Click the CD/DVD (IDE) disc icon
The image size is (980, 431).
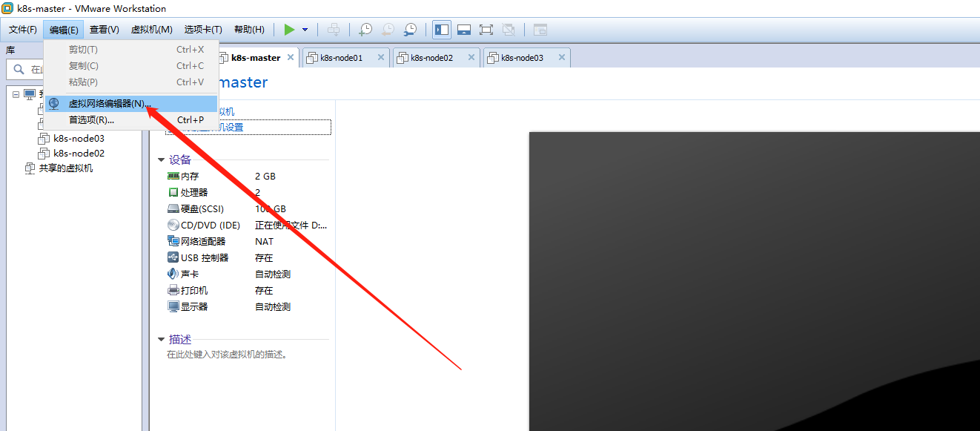pyautogui.click(x=173, y=226)
